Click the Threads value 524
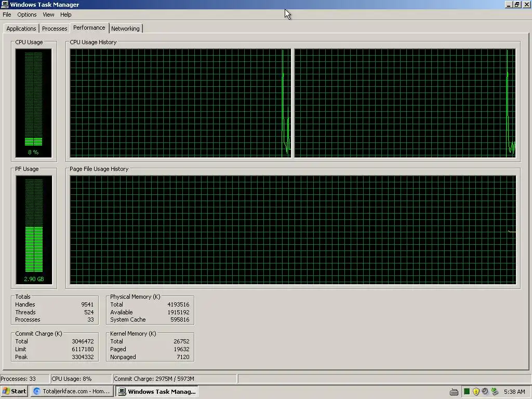This screenshot has height=399, width=532. pyautogui.click(x=89, y=312)
